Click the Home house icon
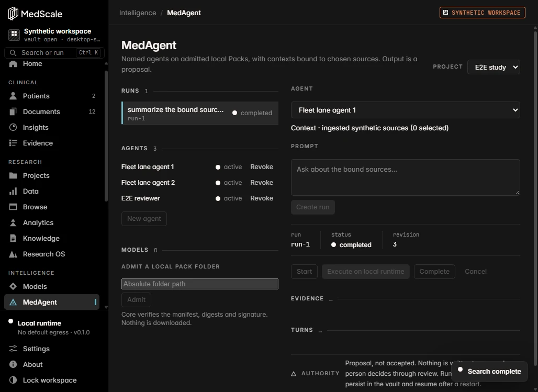Screen dimensions: 538x392 pos(13,63)
